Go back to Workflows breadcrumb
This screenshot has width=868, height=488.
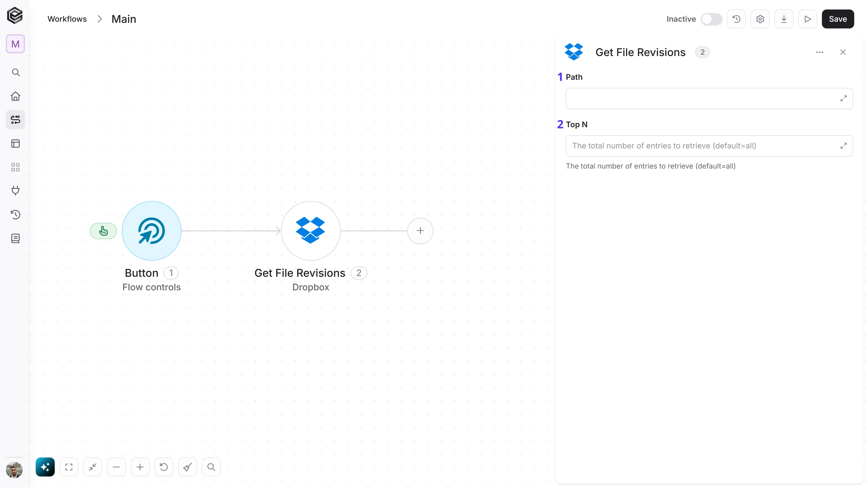67,19
